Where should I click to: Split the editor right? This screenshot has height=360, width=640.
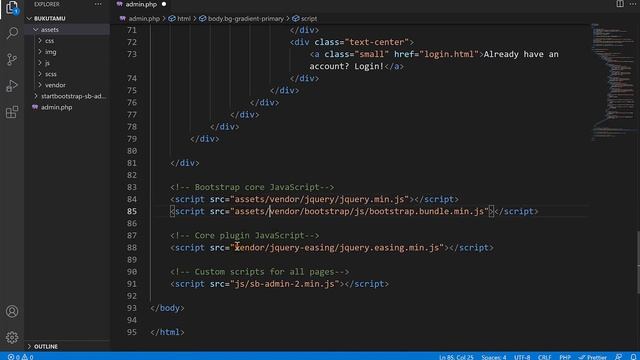pyautogui.click(x=620, y=4)
